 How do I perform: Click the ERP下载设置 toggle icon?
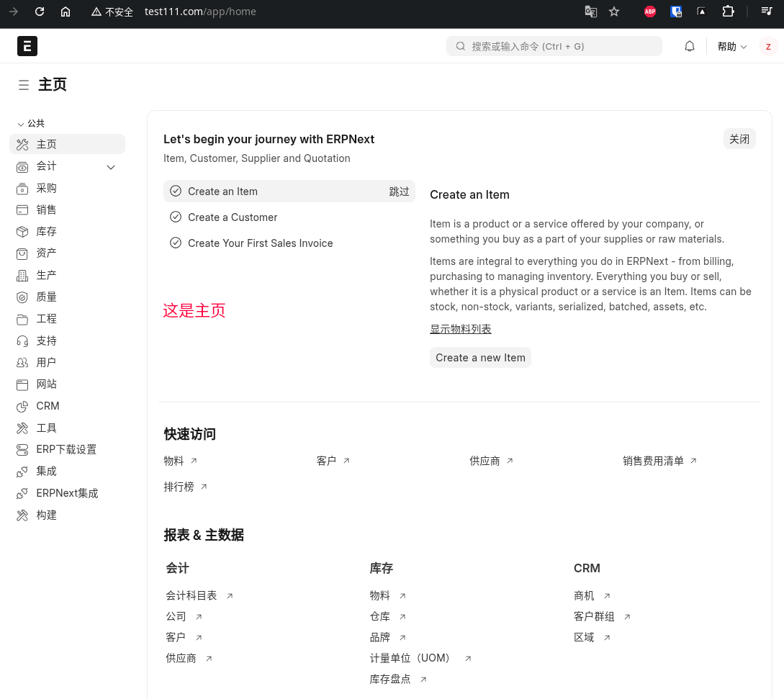(22, 450)
